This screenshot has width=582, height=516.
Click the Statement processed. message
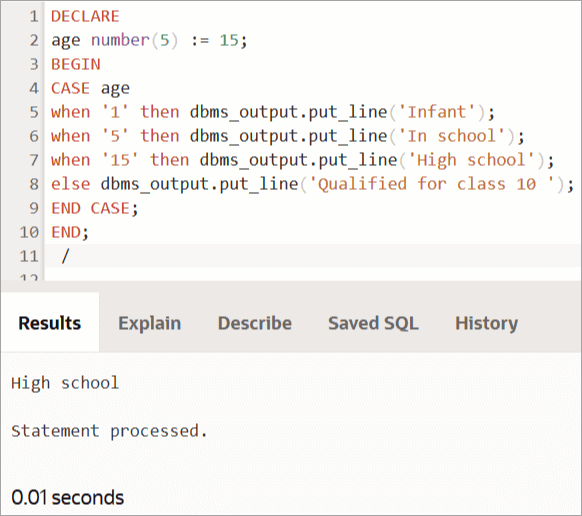click(x=109, y=431)
